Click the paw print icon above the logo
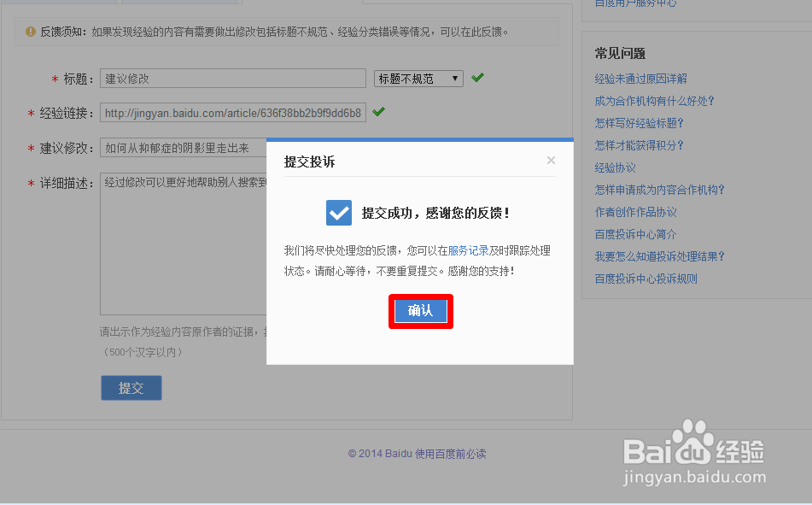Image resolution: width=812 pixels, height=505 pixels. click(695, 429)
